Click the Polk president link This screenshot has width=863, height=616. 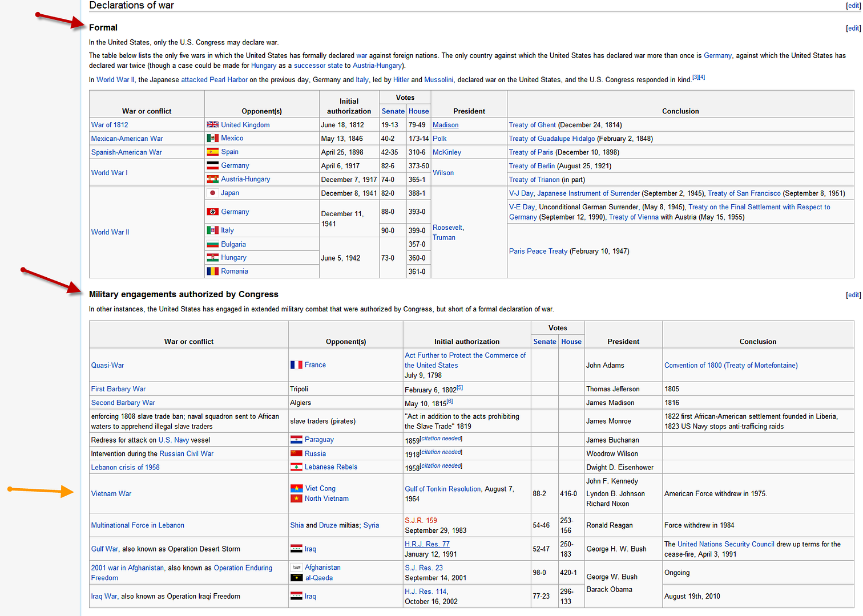[x=439, y=139]
